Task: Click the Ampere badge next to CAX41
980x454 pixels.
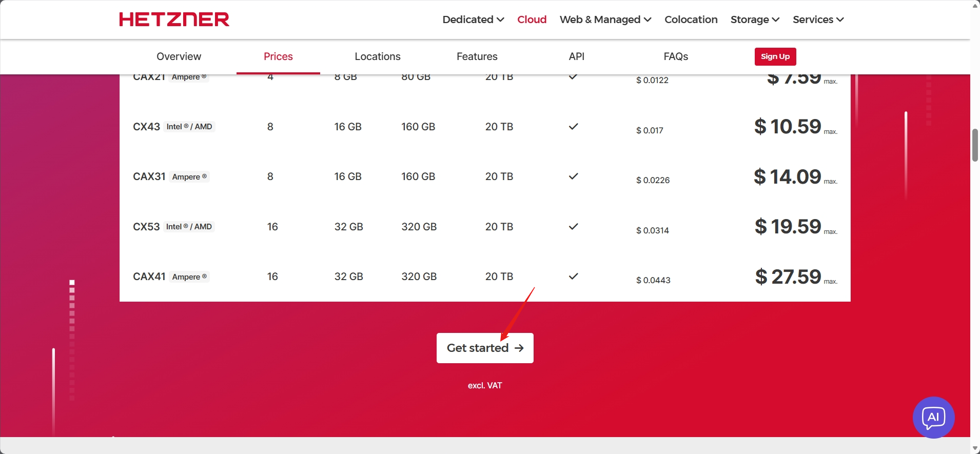Action: click(189, 277)
